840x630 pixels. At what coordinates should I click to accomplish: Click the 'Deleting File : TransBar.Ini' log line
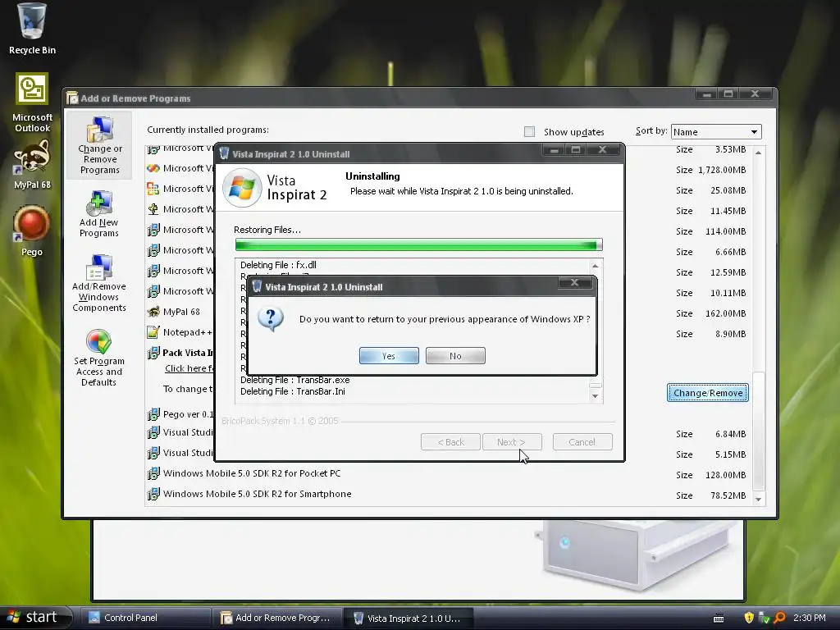(293, 391)
